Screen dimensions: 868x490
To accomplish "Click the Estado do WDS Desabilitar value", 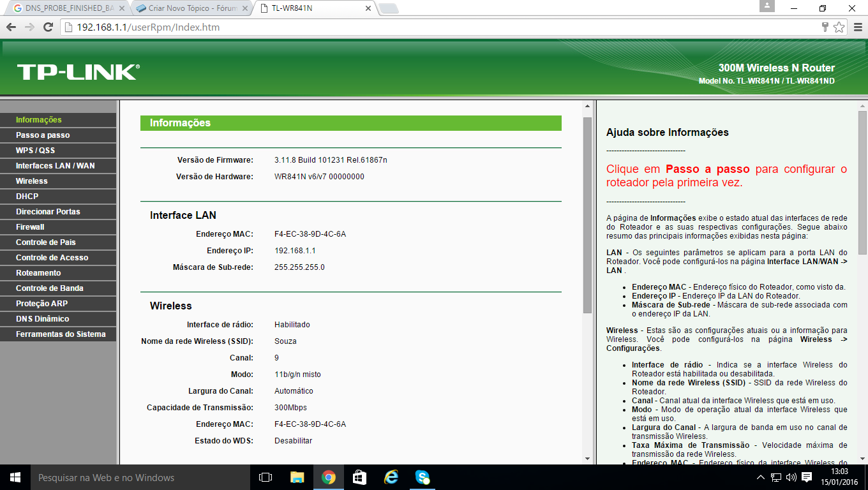I will 293,441.
